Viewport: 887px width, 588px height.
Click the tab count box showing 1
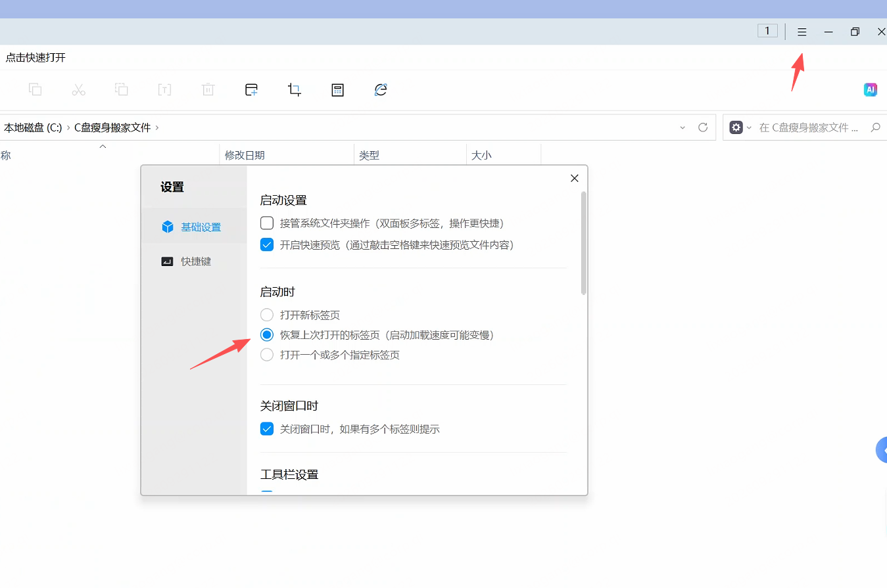767,31
